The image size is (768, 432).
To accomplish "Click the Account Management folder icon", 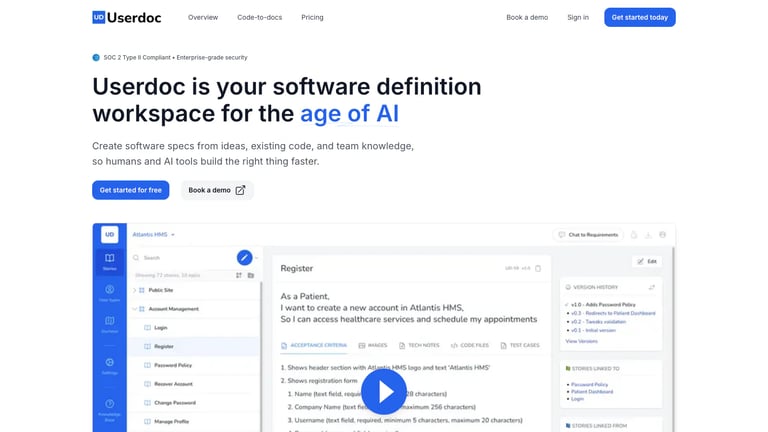I will coord(142,309).
